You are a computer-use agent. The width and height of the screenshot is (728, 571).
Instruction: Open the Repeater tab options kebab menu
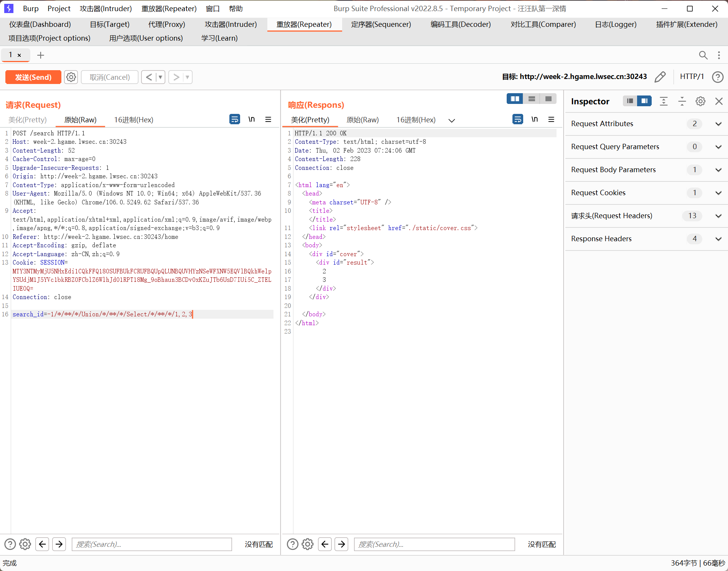(x=719, y=55)
